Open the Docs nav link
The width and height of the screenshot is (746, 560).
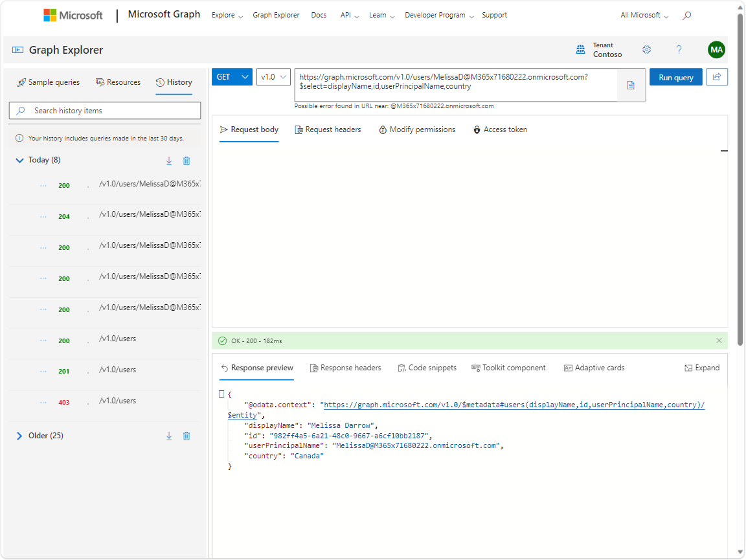[319, 16]
